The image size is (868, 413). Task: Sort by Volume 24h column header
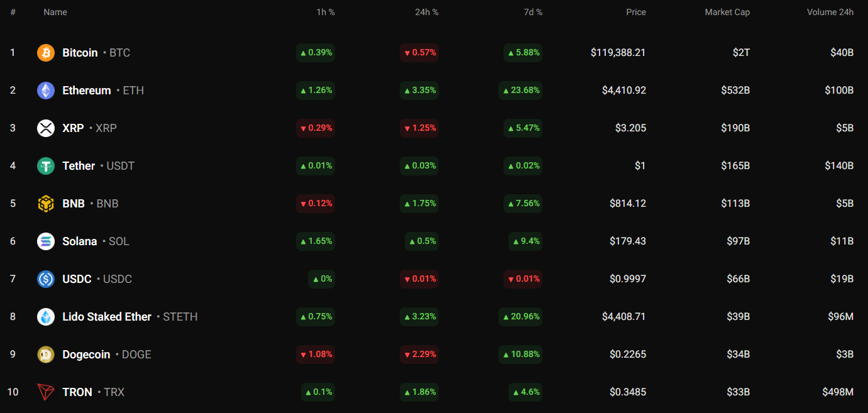[x=830, y=13]
